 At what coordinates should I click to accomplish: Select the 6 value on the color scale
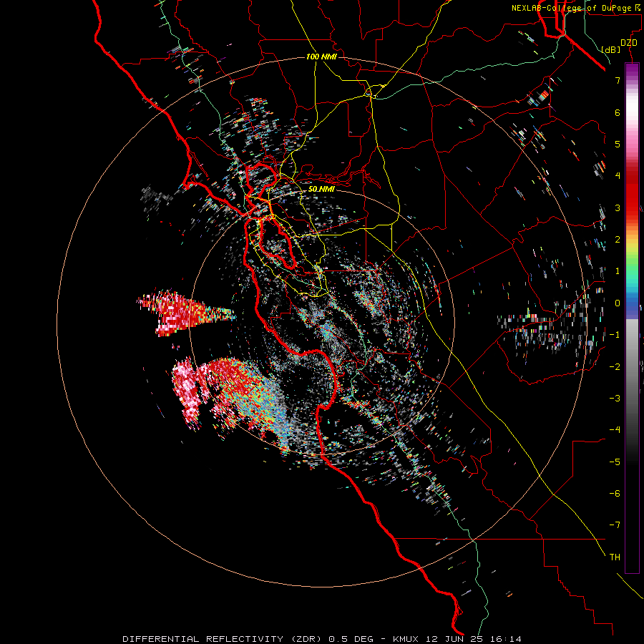(x=618, y=112)
